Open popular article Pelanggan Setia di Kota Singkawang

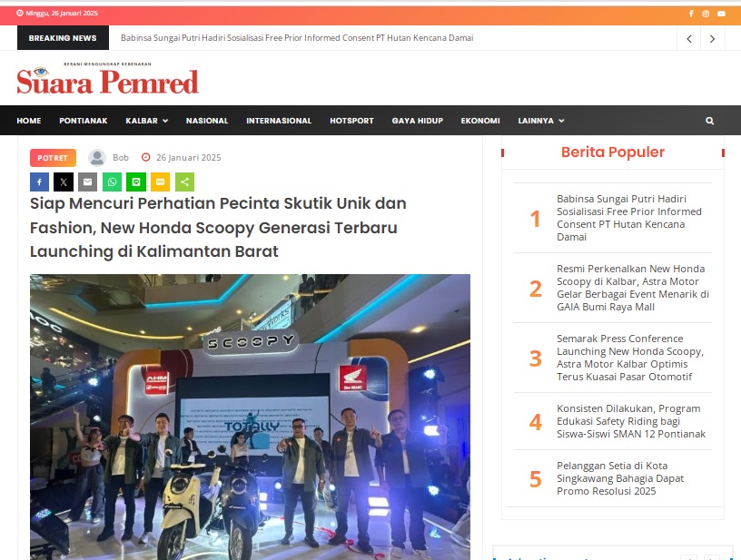[x=620, y=478]
